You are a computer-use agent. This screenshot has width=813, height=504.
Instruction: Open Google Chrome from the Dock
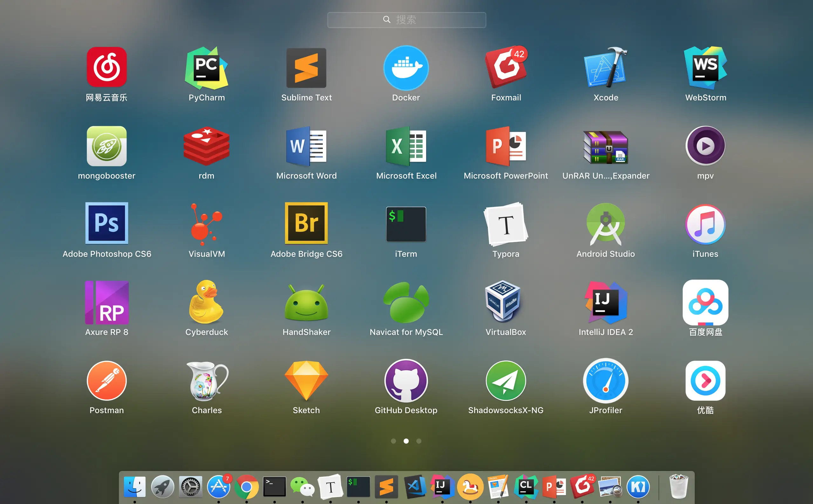[246, 487]
